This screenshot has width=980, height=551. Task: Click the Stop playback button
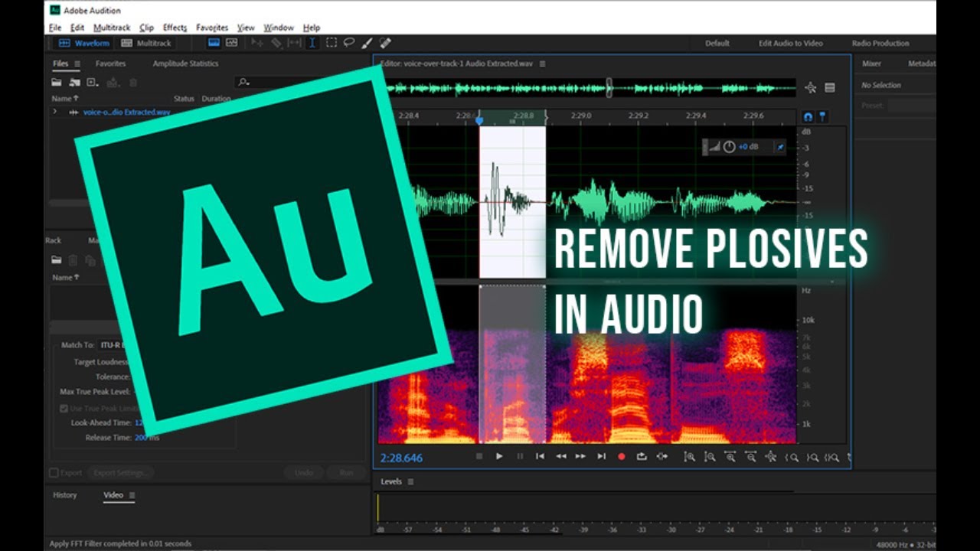pyautogui.click(x=479, y=457)
